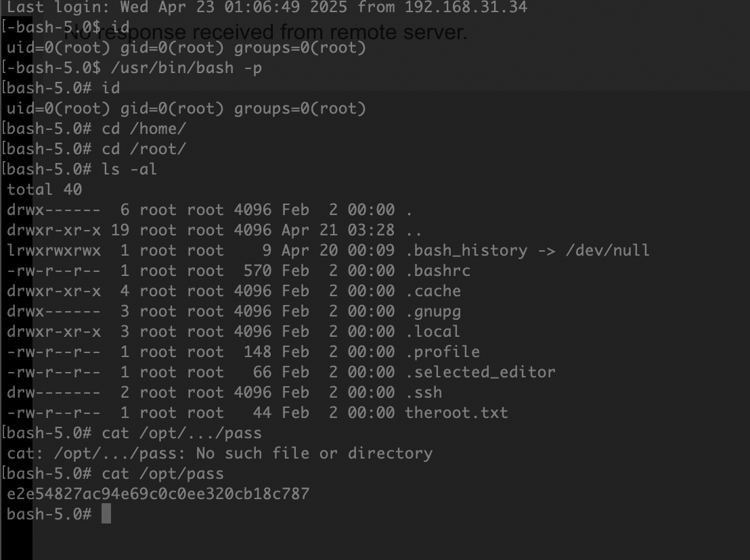This screenshot has width=750, height=560.
Task: Click the .bashrc file name
Action: [438, 271]
